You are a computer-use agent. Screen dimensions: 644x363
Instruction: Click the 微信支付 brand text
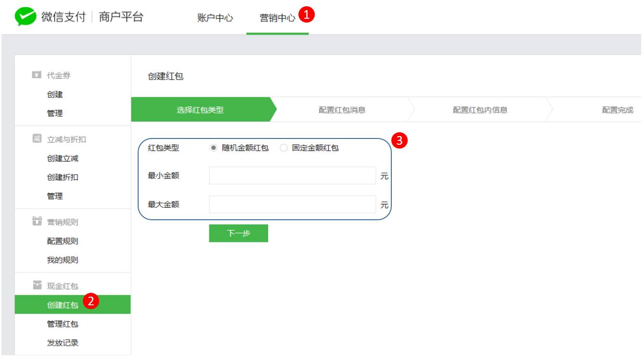pos(63,17)
